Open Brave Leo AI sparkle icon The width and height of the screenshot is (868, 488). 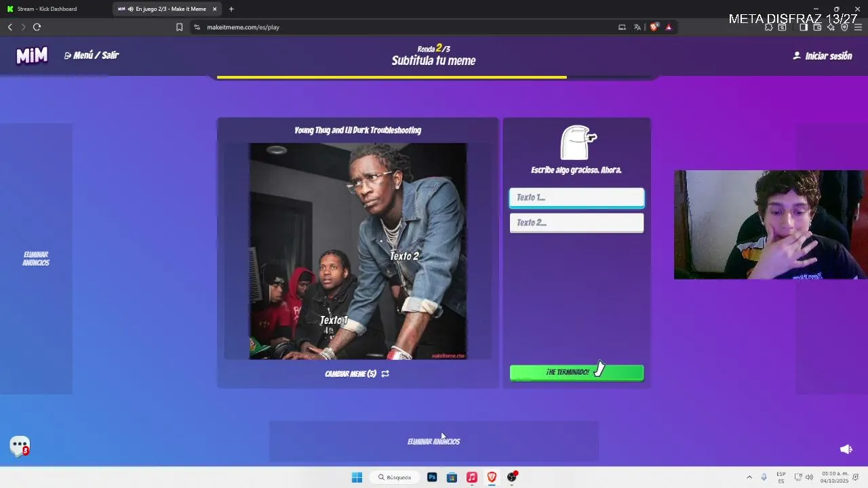point(831,27)
